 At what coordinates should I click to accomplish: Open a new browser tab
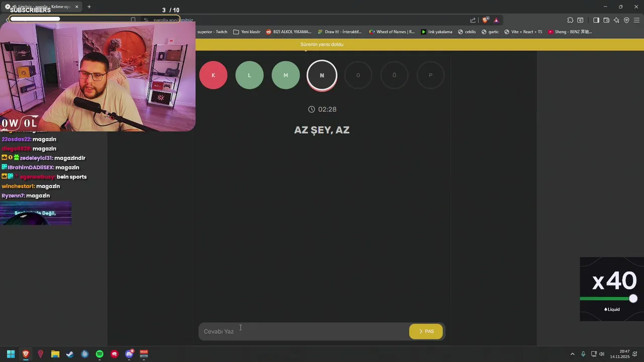point(89,7)
